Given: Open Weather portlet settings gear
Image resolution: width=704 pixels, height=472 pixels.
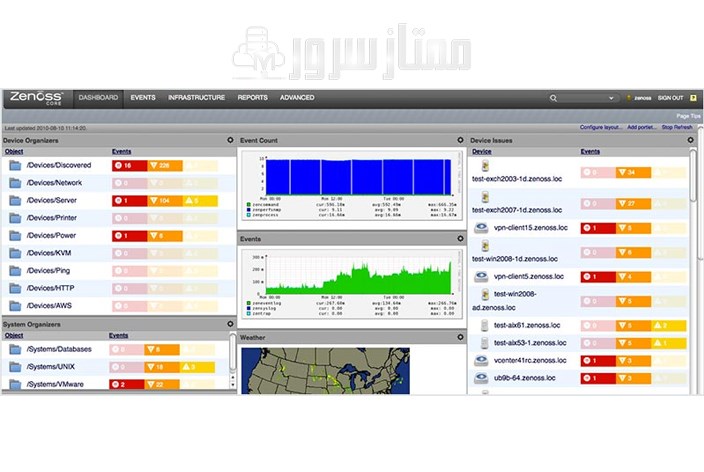Looking at the screenshot, I should click(460, 337).
